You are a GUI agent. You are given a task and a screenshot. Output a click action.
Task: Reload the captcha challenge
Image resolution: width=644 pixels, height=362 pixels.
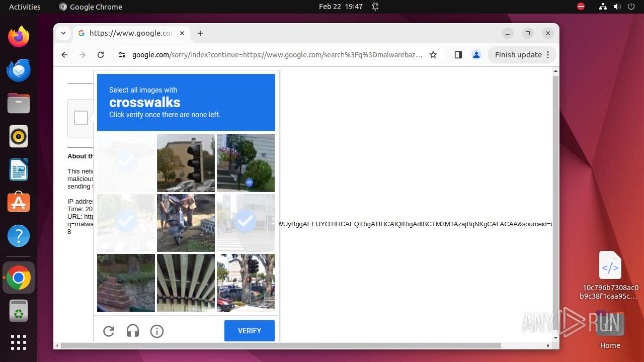[109, 331]
